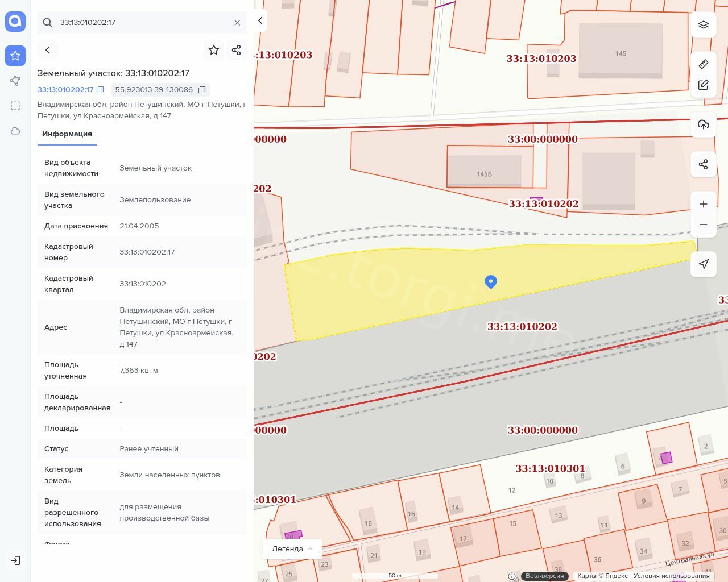This screenshot has height=582, width=728.
Task: Center the map on my location
Action: click(704, 264)
